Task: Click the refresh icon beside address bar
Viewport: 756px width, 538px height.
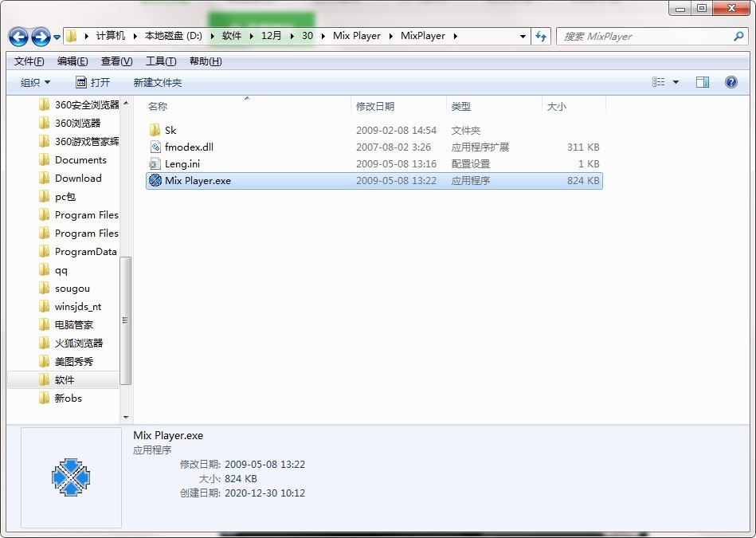Action: tap(541, 36)
